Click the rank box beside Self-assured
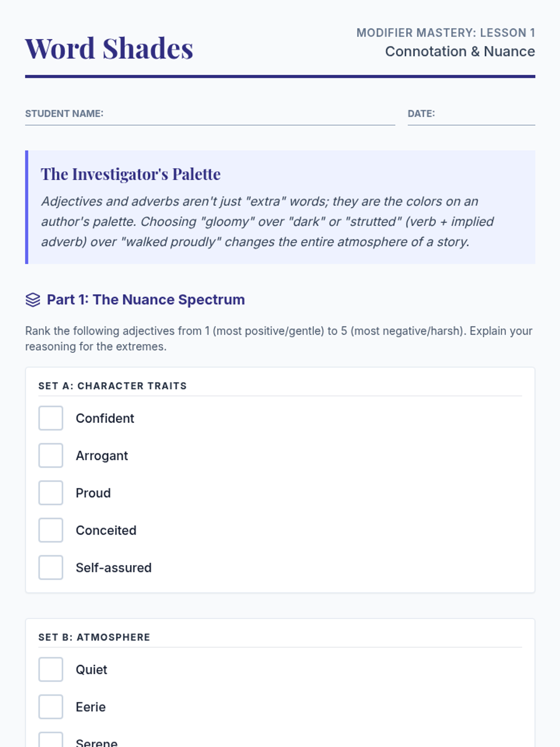560x747 pixels. (x=51, y=568)
